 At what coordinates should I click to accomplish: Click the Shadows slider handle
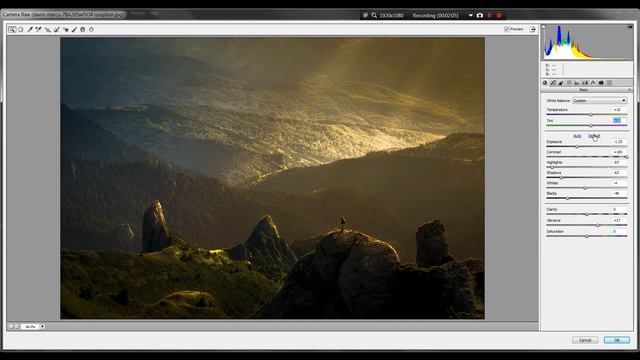[x=561, y=178]
